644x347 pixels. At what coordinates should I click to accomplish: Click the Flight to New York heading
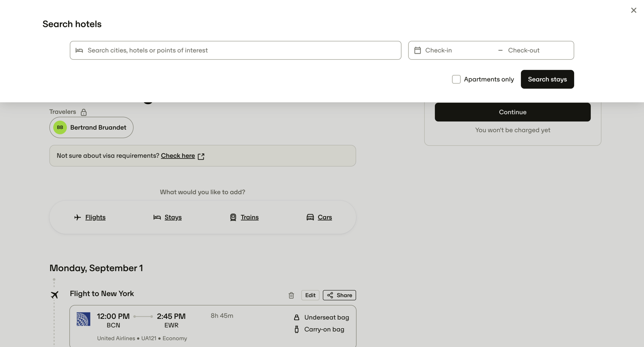[102, 294]
